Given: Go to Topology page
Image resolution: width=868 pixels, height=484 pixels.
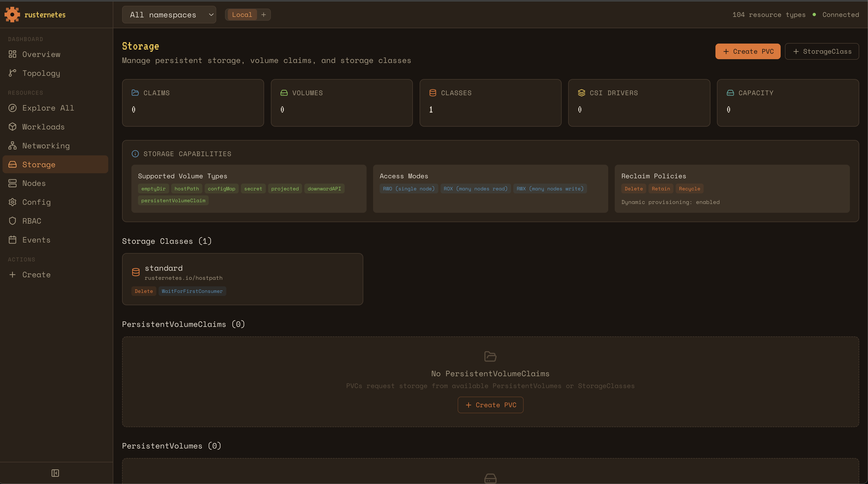Looking at the screenshot, I should point(41,73).
